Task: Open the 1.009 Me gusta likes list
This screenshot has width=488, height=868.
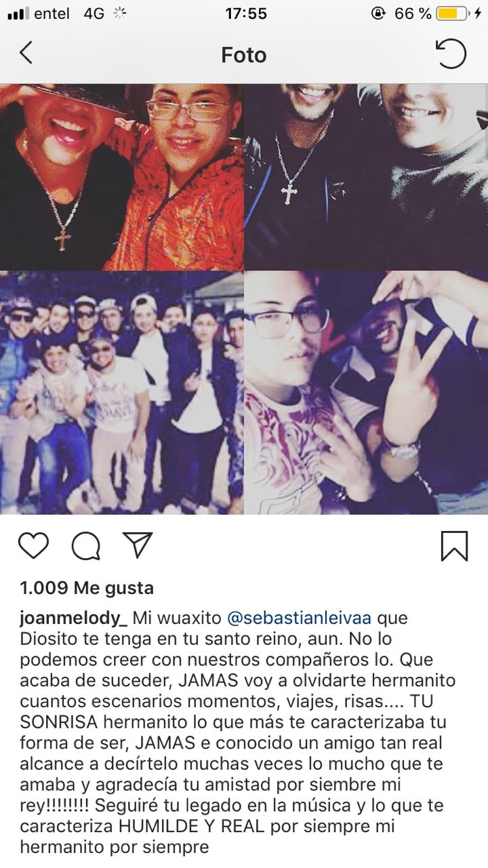Action: (x=87, y=588)
